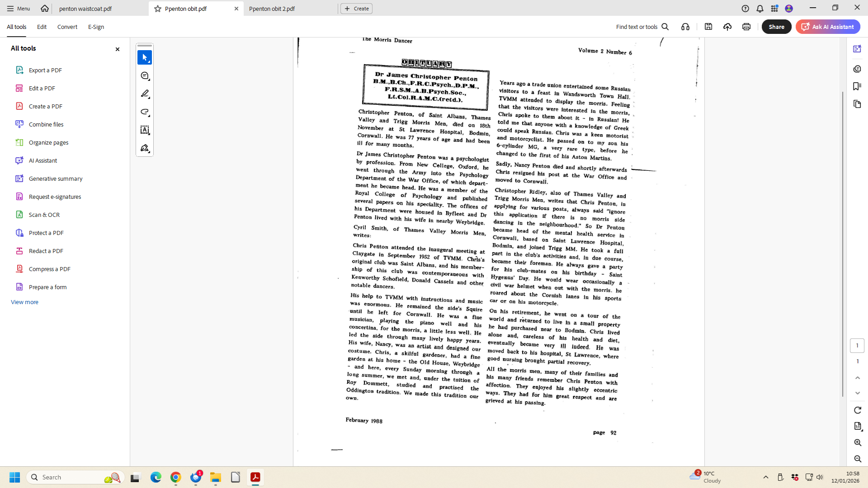Rotate page using the rotate icon
The image size is (868, 488).
(858, 410)
